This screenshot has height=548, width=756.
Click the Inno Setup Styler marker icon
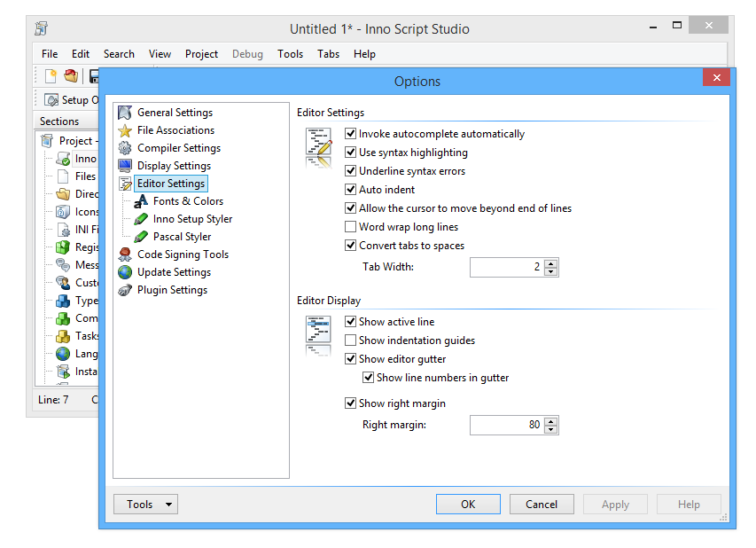[141, 219]
